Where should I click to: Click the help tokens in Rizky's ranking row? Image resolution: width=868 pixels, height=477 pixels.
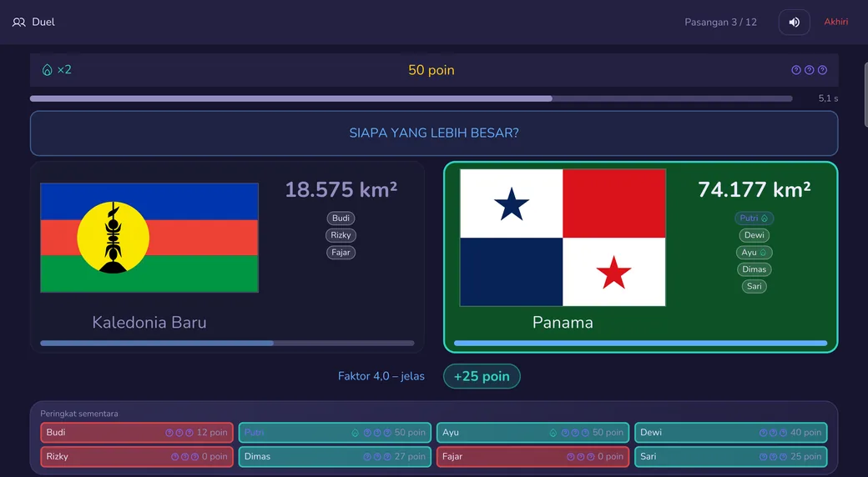pyautogui.click(x=185, y=456)
